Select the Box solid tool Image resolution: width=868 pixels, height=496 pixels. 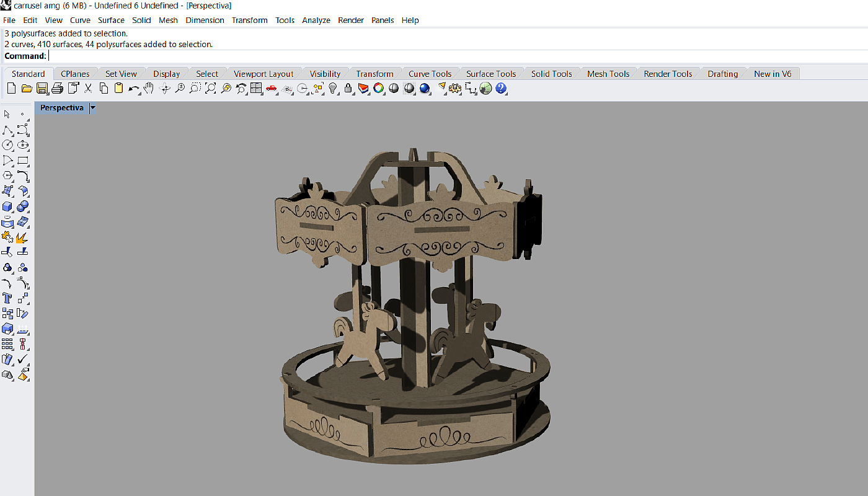pos(7,206)
